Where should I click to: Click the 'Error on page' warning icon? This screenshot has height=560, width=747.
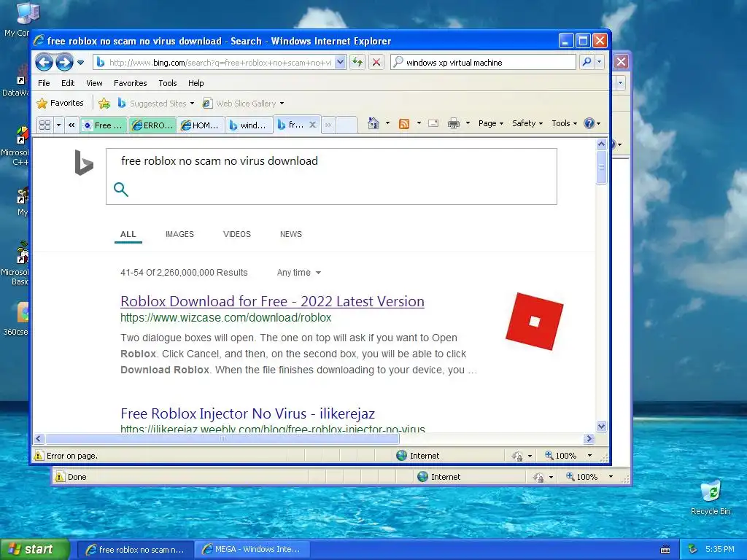coord(39,456)
